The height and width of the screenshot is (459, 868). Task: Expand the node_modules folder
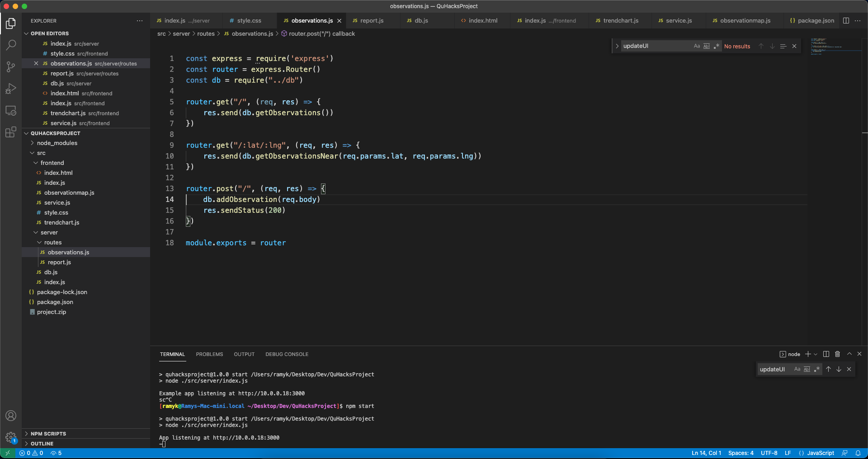pos(57,143)
